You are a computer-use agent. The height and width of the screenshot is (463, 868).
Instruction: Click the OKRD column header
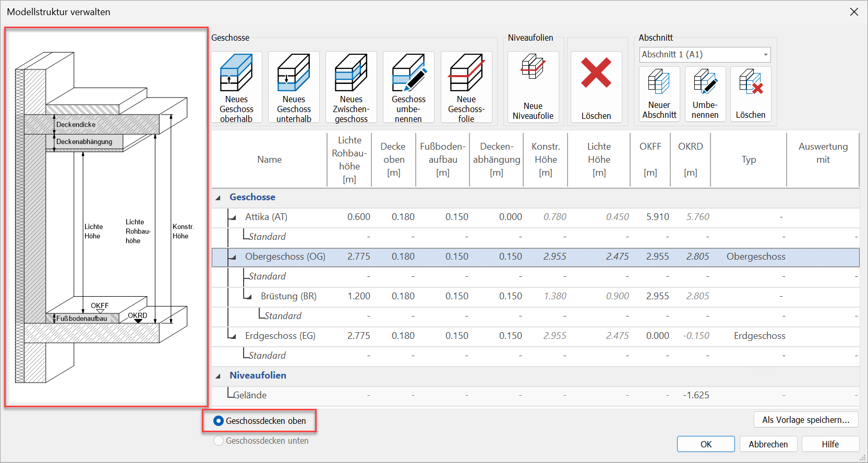pos(691,160)
